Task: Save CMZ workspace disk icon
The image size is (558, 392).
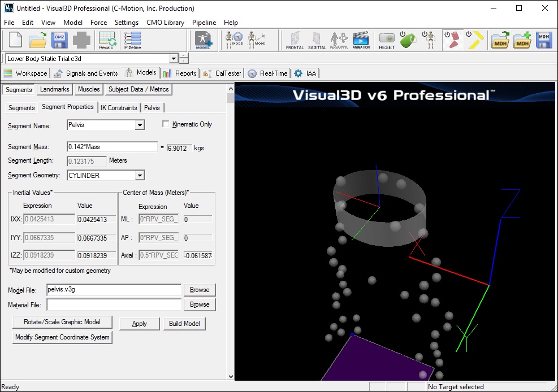Action: [59, 40]
